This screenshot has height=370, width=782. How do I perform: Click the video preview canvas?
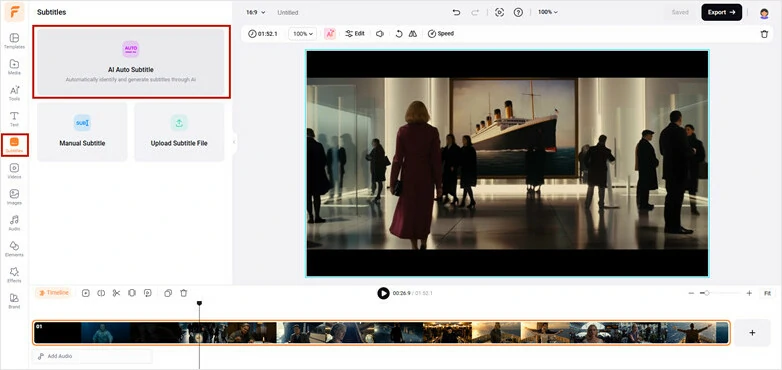pos(507,163)
